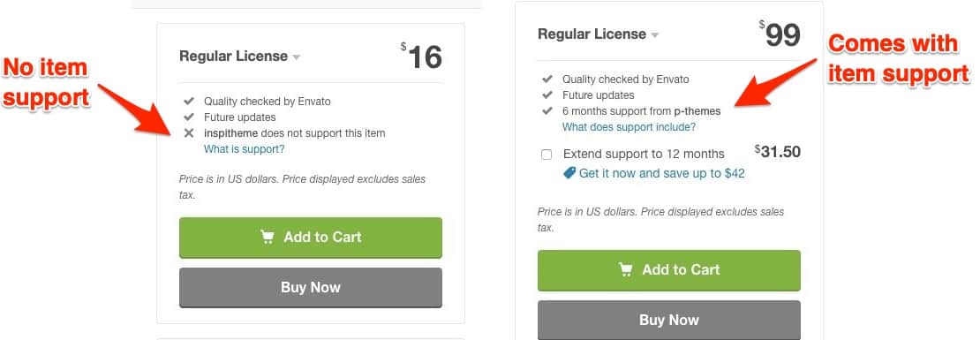
Task: Click the checkmark beside 'Quality checked by Envato' in the $16 card
Action: tap(189, 101)
